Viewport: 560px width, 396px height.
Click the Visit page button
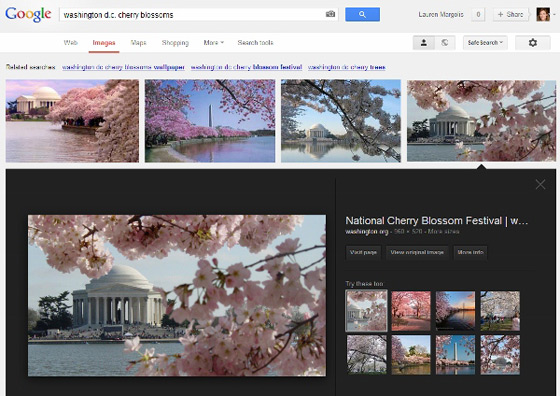click(363, 252)
